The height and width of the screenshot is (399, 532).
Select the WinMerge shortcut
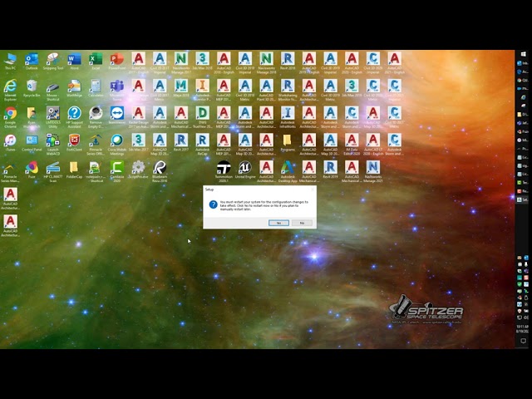click(74, 89)
